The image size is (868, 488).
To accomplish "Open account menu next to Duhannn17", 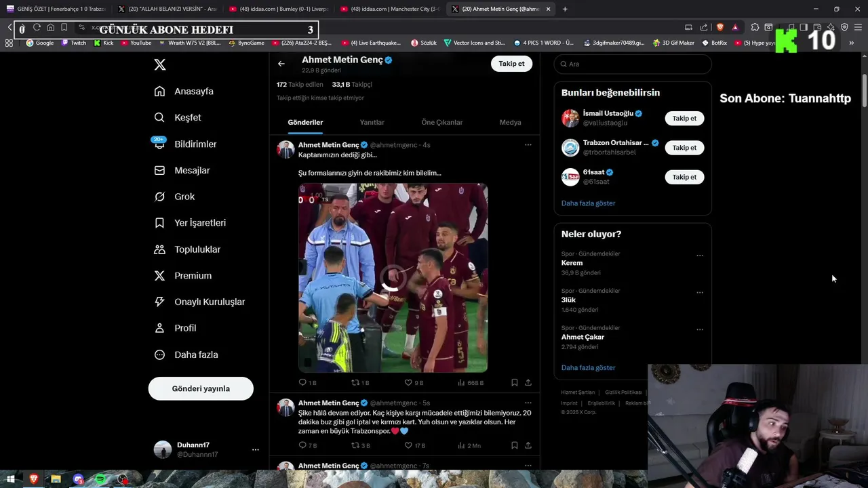I will click(x=256, y=449).
